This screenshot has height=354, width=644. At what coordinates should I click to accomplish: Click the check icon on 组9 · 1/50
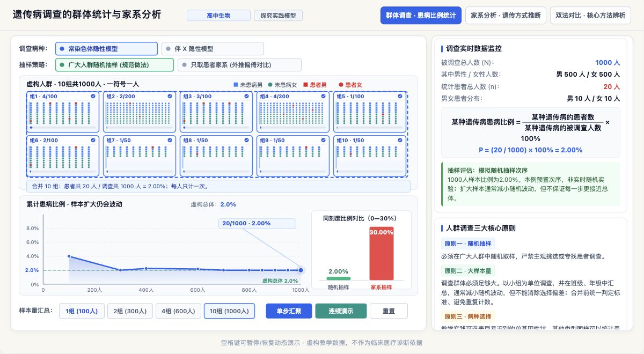324,140
